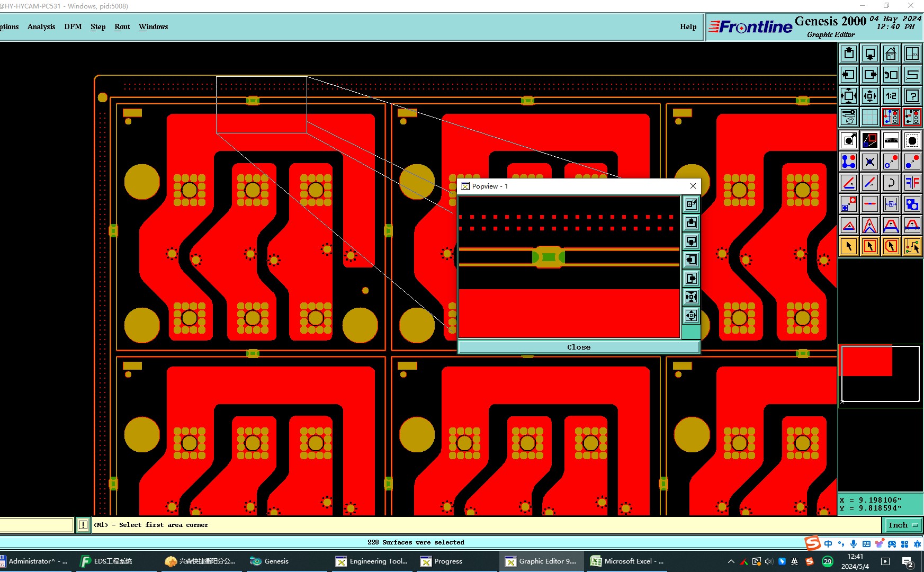This screenshot has height=572, width=924.
Task: Click the blue connected nodes edit icon
Action: [x=849, y=162]
